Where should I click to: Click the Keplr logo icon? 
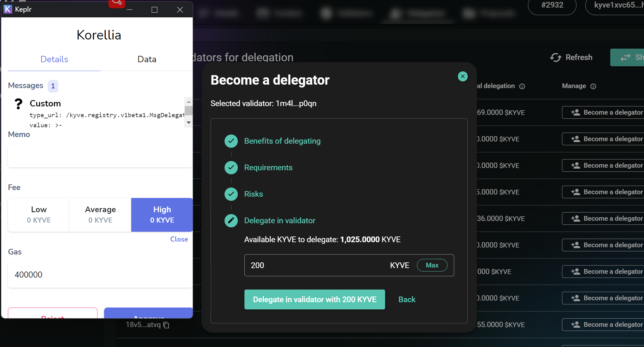pos(8,9)
